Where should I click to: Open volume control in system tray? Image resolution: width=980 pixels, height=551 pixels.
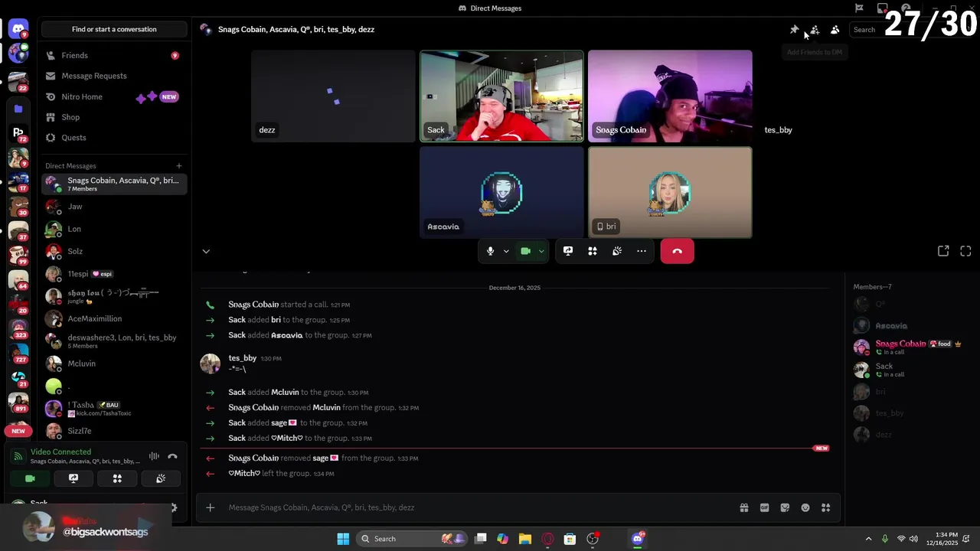tap(913, 539)
